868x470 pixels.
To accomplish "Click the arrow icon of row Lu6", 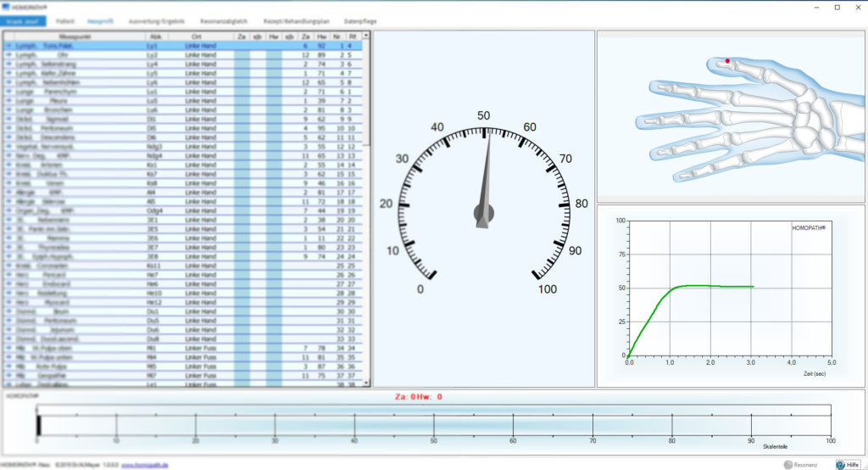I will point(8,109).
